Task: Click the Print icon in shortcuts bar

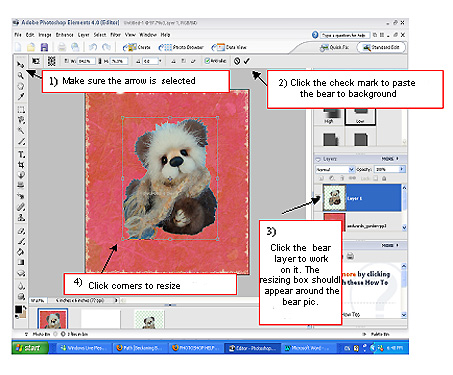Action: tap(62, 47)
